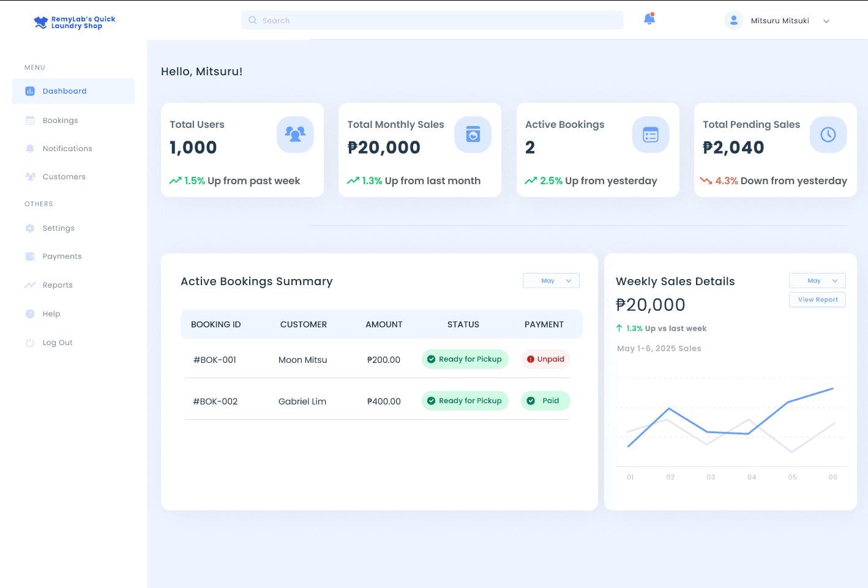Viewport: 868px width, 588px height.
Task: Click inside the Search field
Action: (x=432, y=20)
